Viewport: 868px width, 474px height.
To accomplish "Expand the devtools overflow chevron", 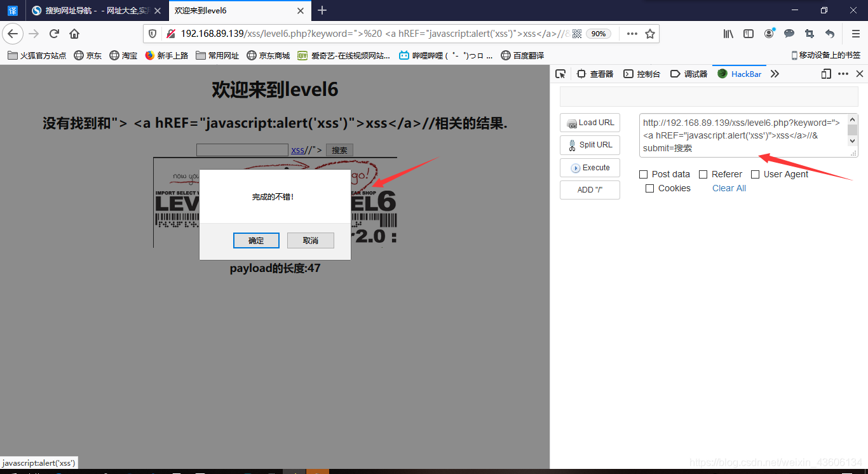I will tap(774, 74).
